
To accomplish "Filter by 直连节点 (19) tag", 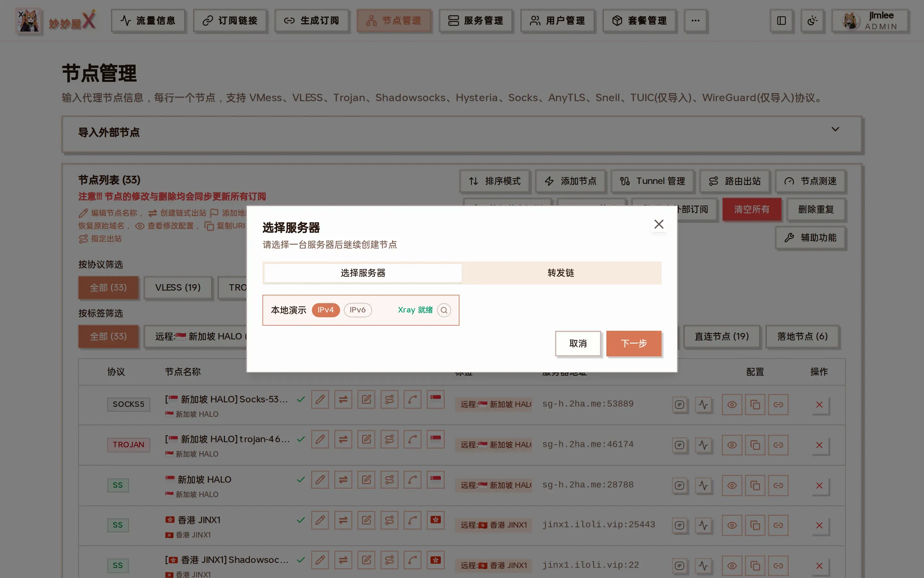I will coord(722,337).
